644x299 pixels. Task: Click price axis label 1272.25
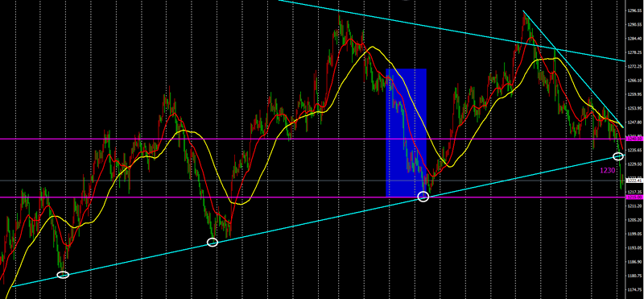tap(634, 66)
